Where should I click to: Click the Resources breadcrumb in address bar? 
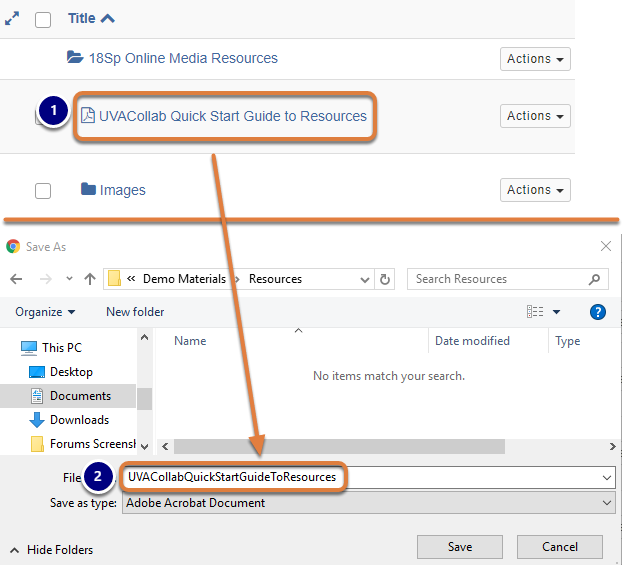coord(275,279)
